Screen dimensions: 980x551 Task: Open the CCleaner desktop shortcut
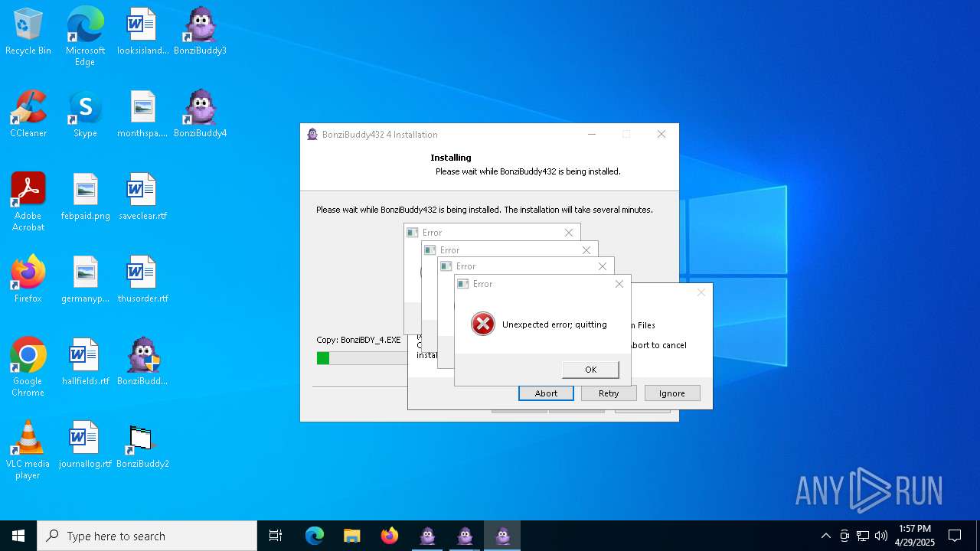click(28, 114)
